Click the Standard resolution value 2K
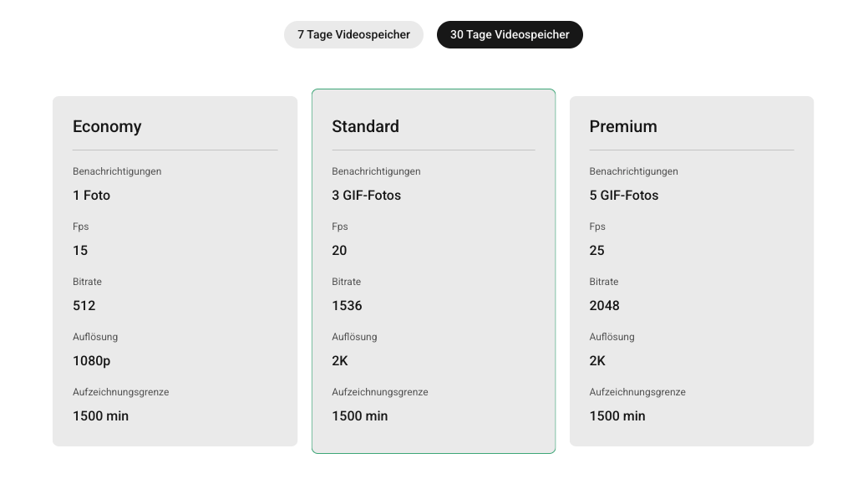Screen dimensions: 868x484 [x=340, y=361]
